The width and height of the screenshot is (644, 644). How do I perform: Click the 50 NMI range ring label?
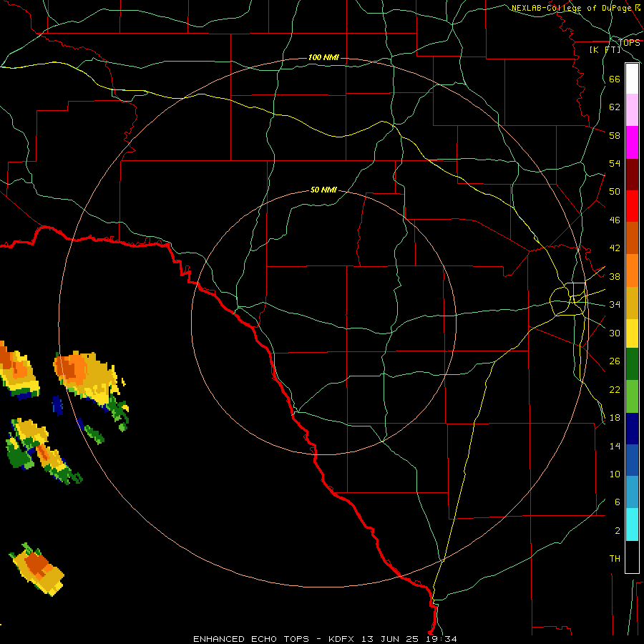pos(323,190)
